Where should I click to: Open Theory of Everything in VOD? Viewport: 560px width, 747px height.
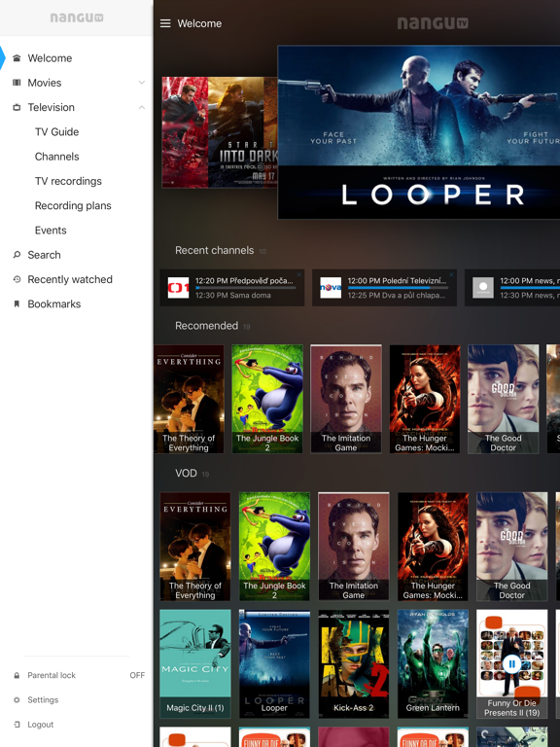click(x=195, y=547)
